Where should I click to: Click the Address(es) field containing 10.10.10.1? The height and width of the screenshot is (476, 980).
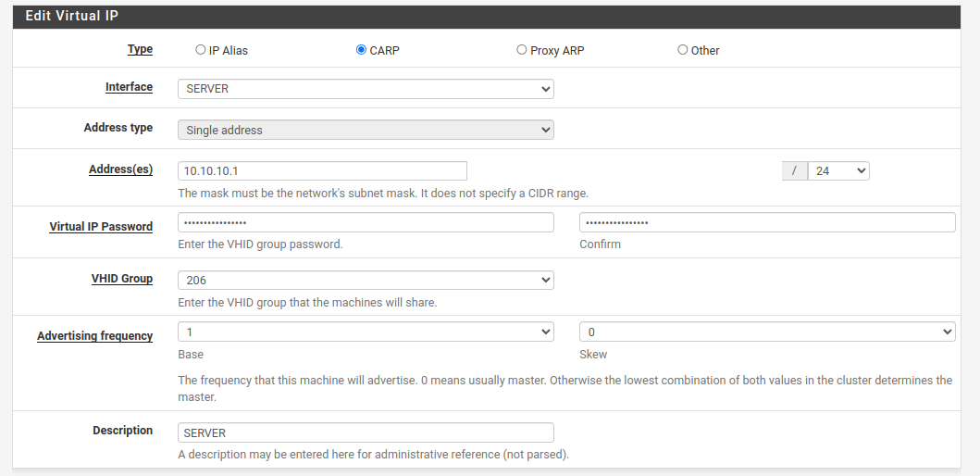pos(322,170)
